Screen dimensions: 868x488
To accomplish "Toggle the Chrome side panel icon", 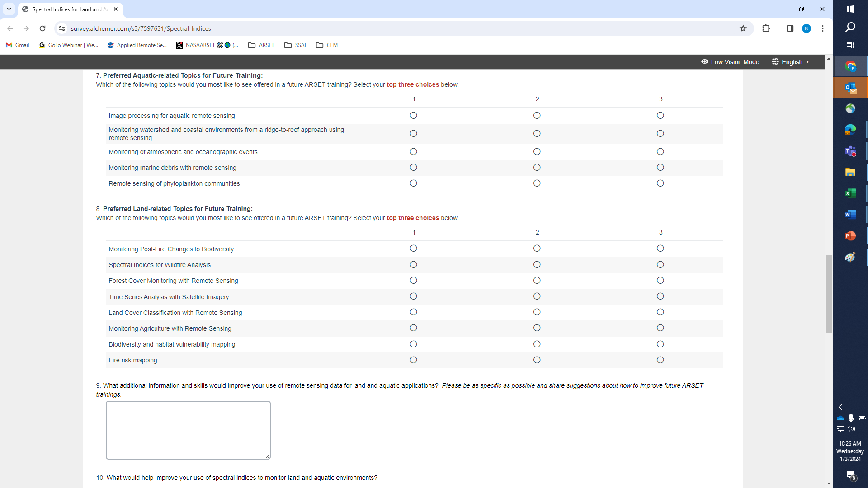I will click(x=790, y=28).
